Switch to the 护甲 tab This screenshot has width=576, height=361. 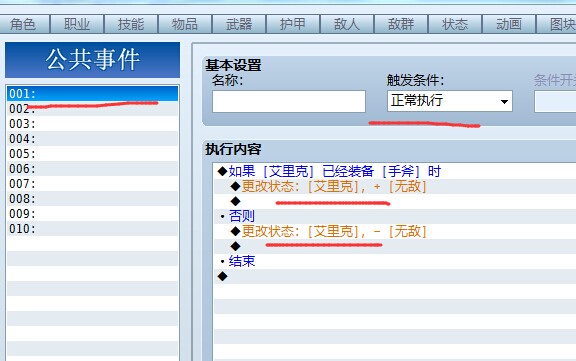293,24
